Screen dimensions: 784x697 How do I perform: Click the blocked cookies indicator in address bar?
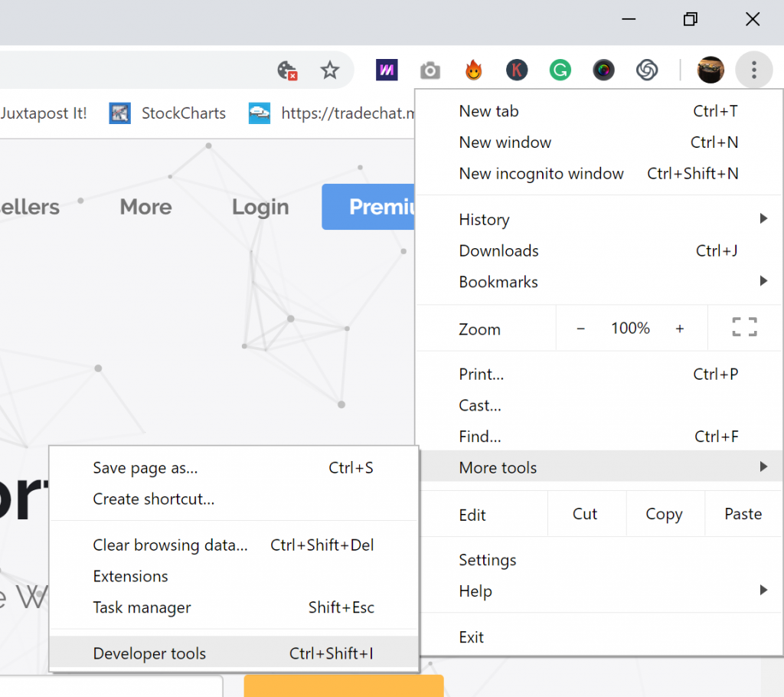point(287,70)
